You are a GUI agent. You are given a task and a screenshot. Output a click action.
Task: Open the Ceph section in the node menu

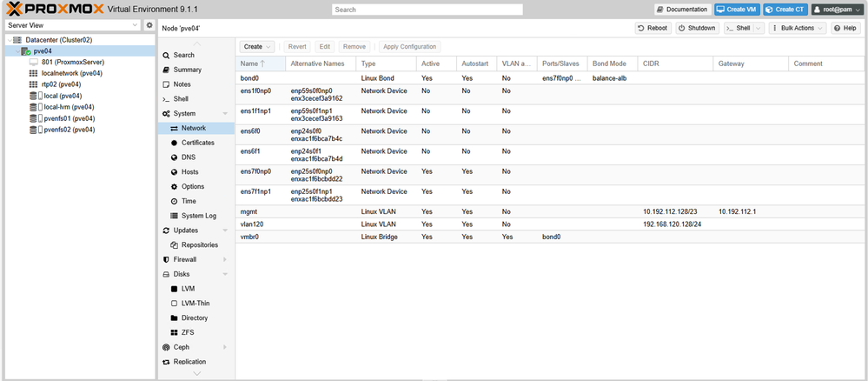click(x=181, y=347)
